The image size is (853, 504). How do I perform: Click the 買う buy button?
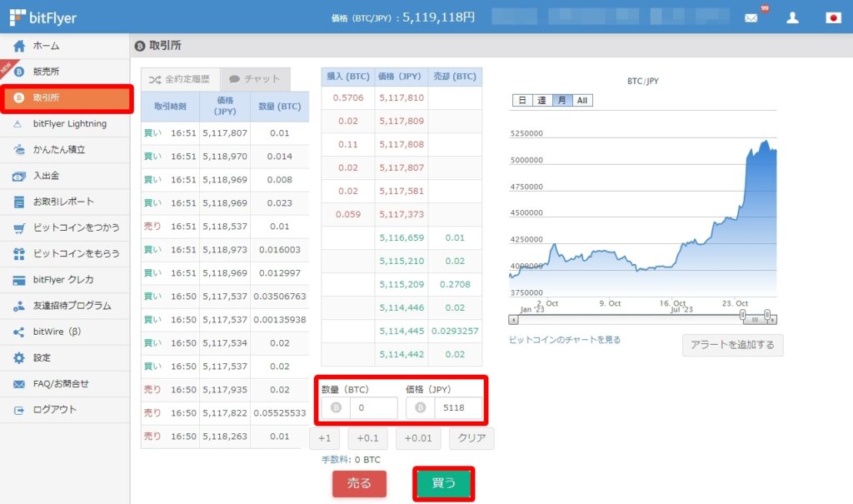(443, 483)
